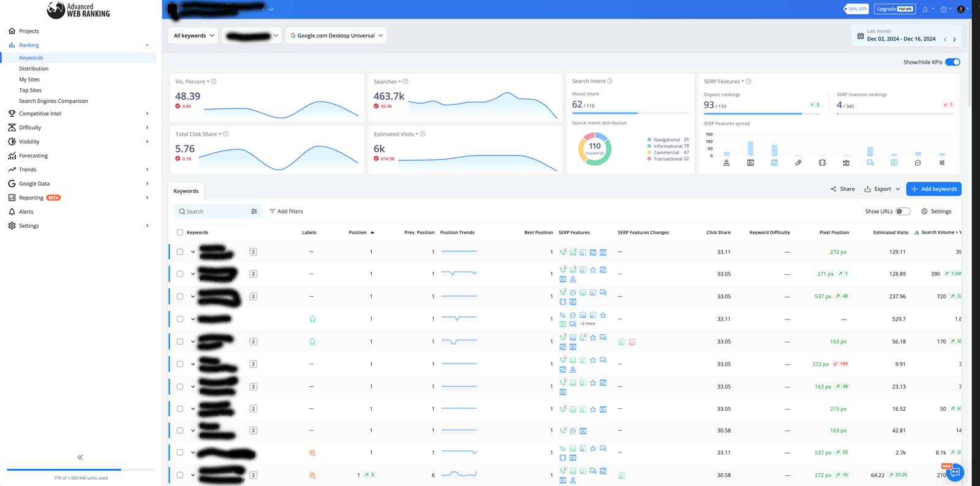Click the Mixed intent progress bar
Viewport: 980px width, 486px height.
(x=630, y=113)
